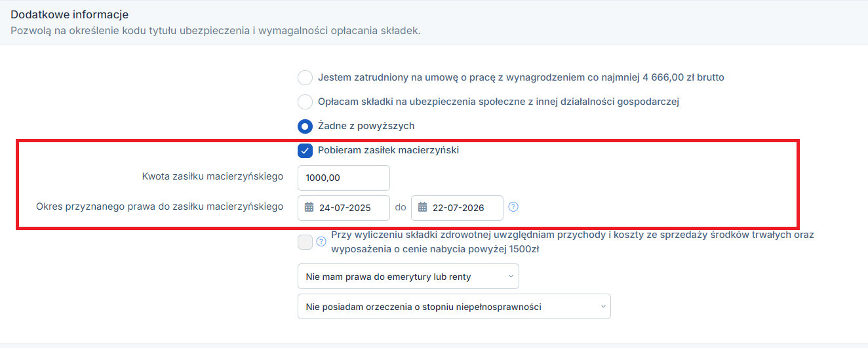The width and height of the screenshot is (868, 348).
Task: Click the 'Przy wyliczeniu składki zdrowotnej' label text
Action: click(x=572, y=242)
